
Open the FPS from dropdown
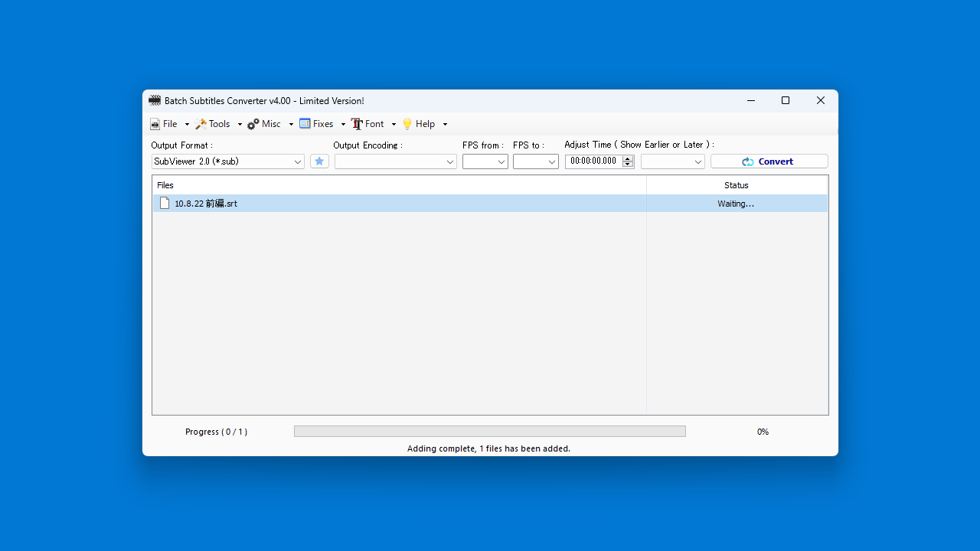click(x=485, y=161)
